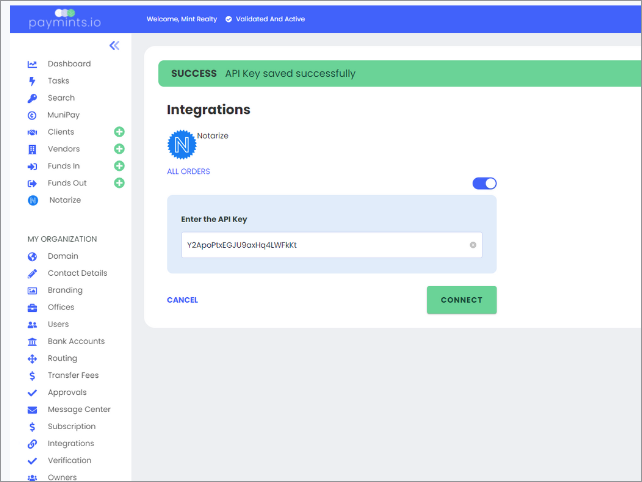The image size is (642, 482).
Task: Click the Users people icon
Action: coord(32,325)
